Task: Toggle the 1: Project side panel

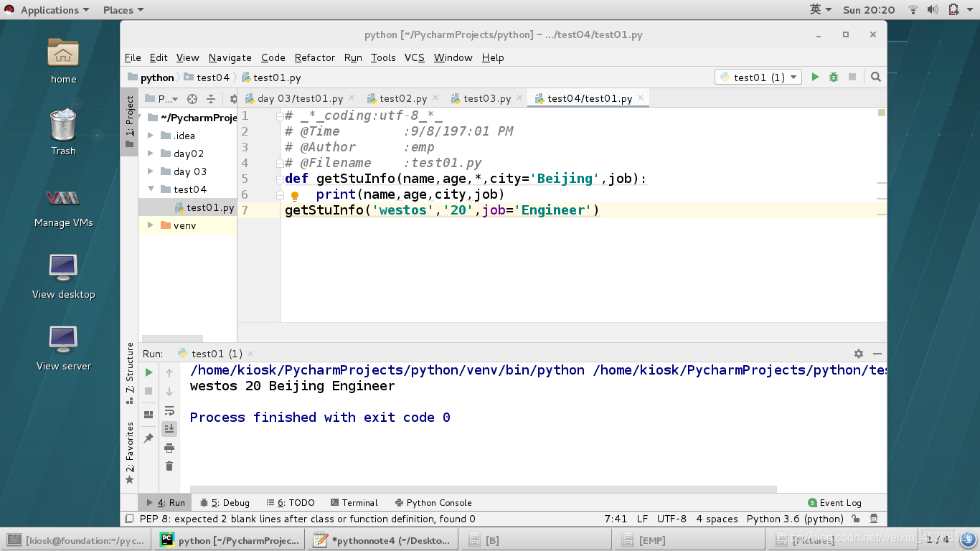Action: (x=129, y=122)
